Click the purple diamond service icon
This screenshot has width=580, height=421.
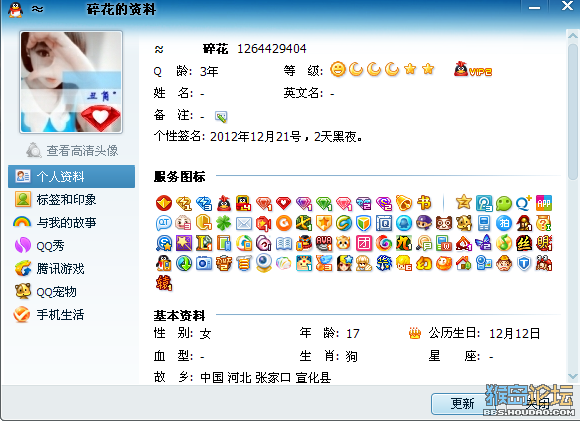coord(303,203)
